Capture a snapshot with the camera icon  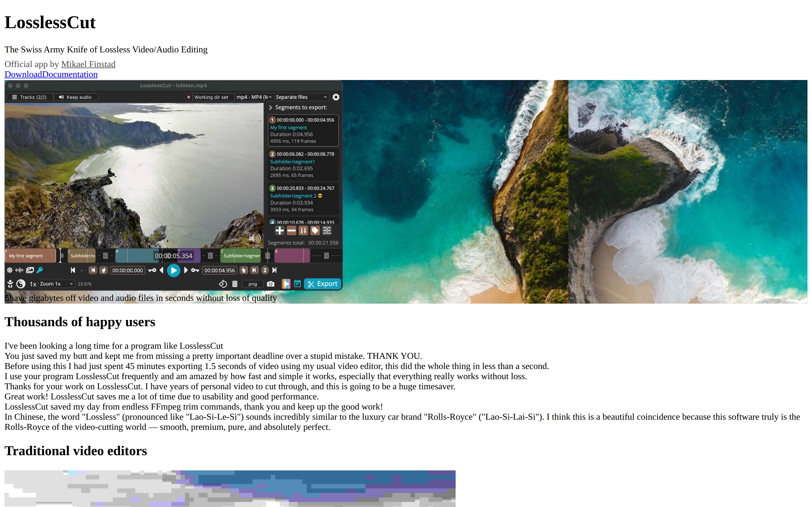click(270, 284)
